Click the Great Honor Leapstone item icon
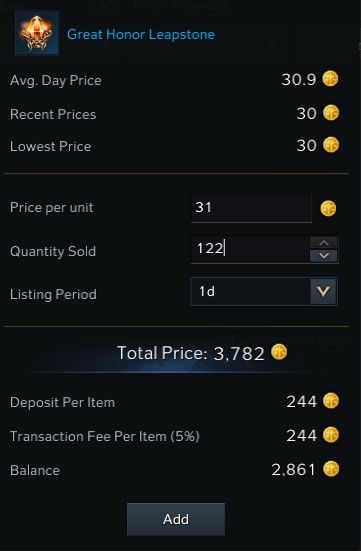 point(37,33)
